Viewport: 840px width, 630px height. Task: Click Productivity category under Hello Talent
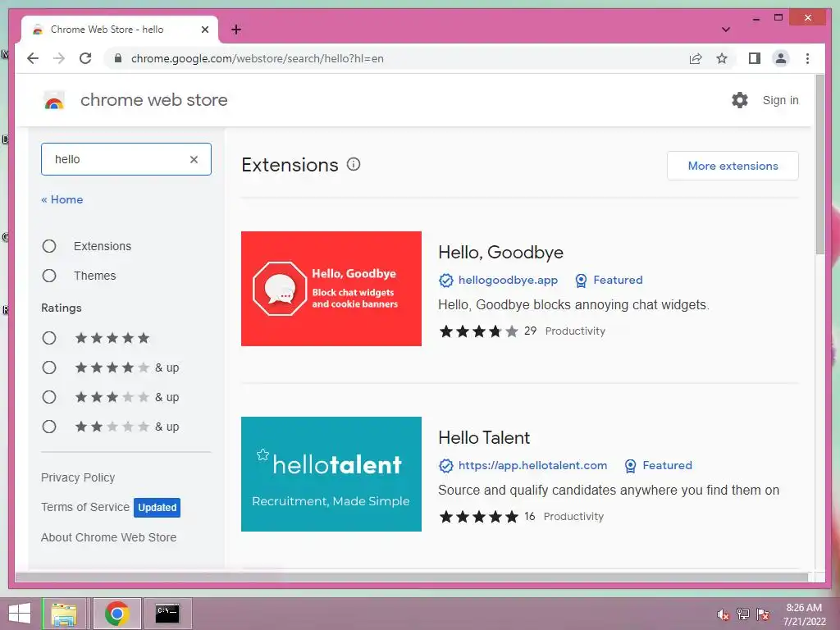click(573, 517)
